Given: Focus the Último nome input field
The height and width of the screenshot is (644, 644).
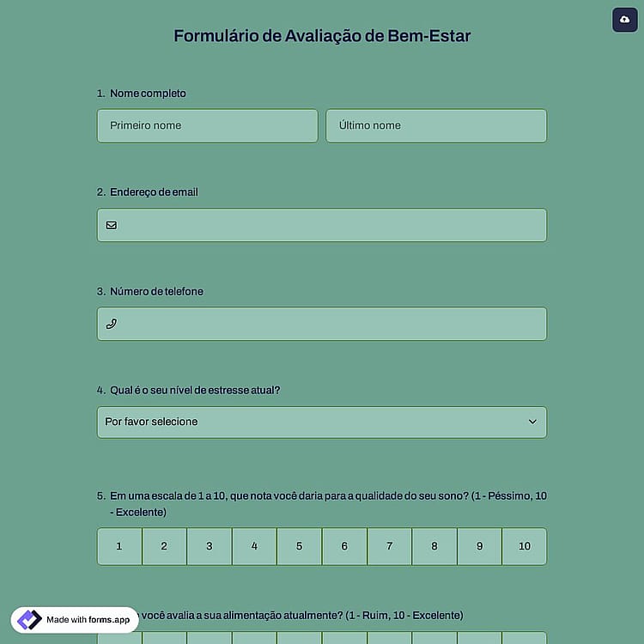Looking at the screenshot, I should [436, 125].
